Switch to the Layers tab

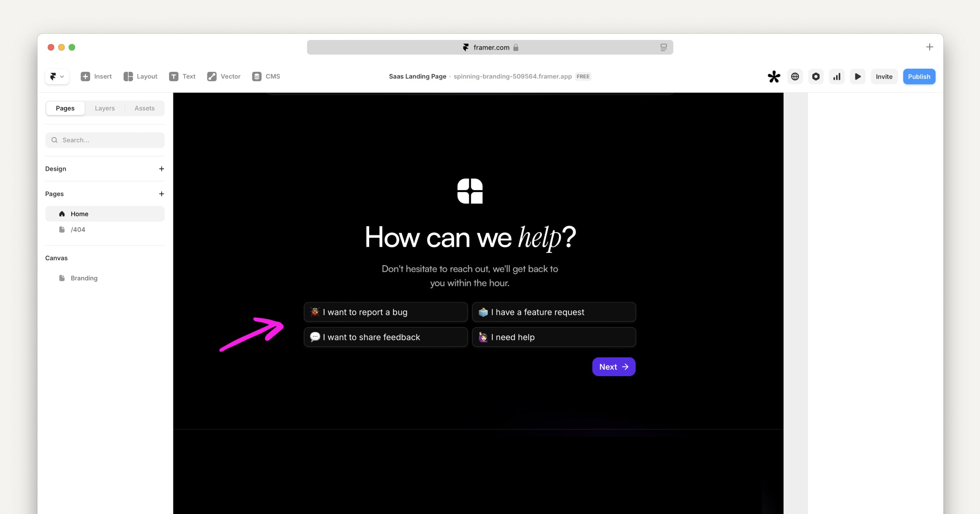(105, 108)
